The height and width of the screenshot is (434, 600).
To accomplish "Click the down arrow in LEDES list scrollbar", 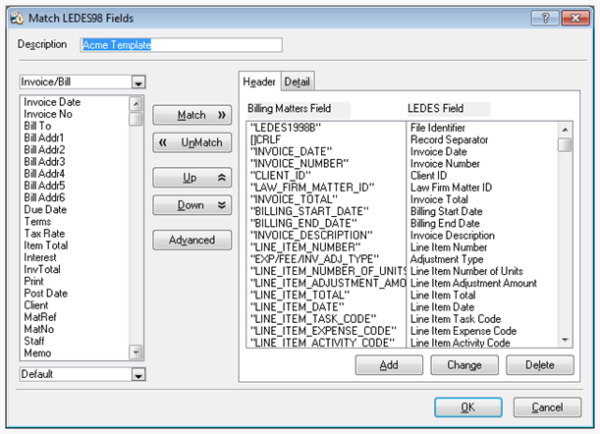I will point(565,340).
